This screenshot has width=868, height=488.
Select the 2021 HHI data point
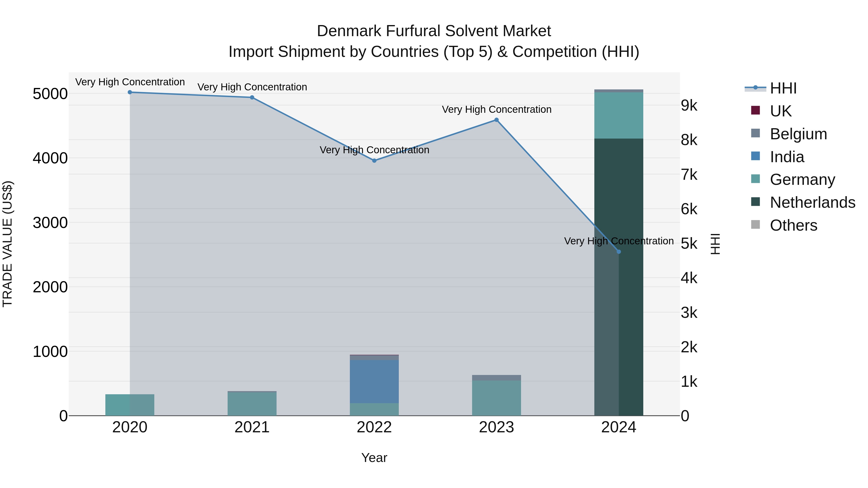(x=252, y=98)
